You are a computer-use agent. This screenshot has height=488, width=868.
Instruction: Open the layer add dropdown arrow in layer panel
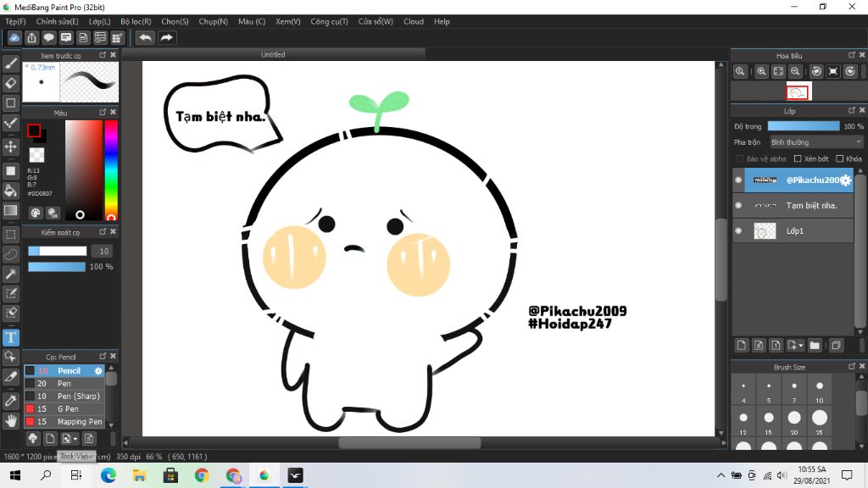(800, 346)
